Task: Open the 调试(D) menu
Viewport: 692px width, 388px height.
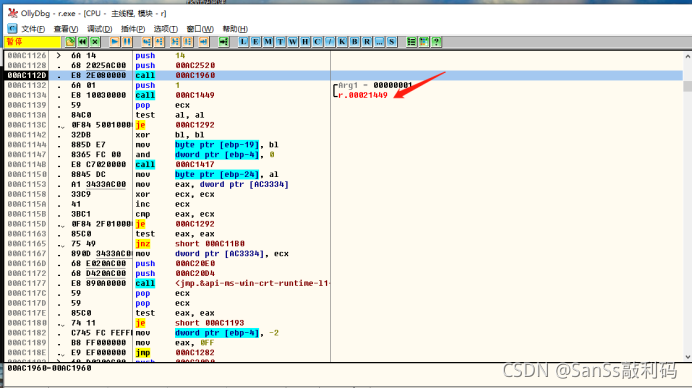Action: click(x=99, y=29)
